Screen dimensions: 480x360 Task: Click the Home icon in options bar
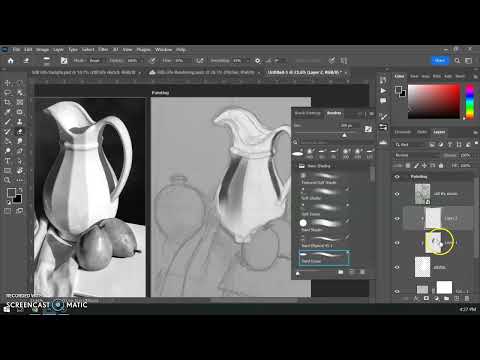tap(11, 61)
